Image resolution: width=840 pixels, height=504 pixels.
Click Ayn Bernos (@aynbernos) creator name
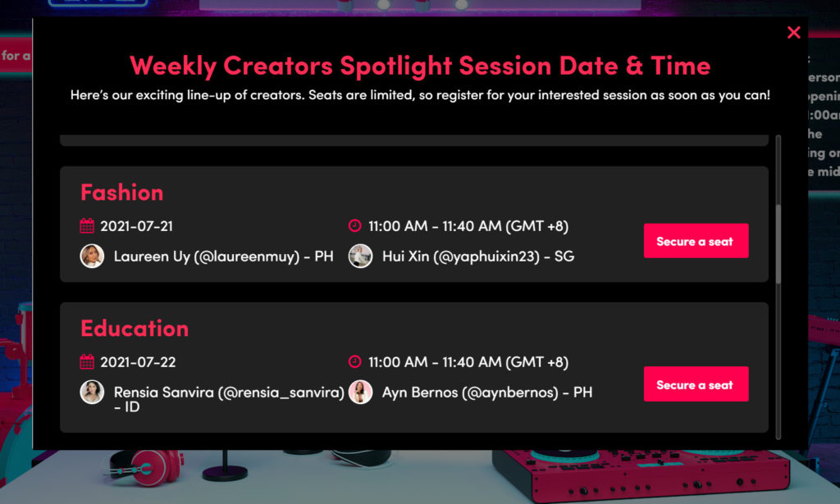(486, 393)
